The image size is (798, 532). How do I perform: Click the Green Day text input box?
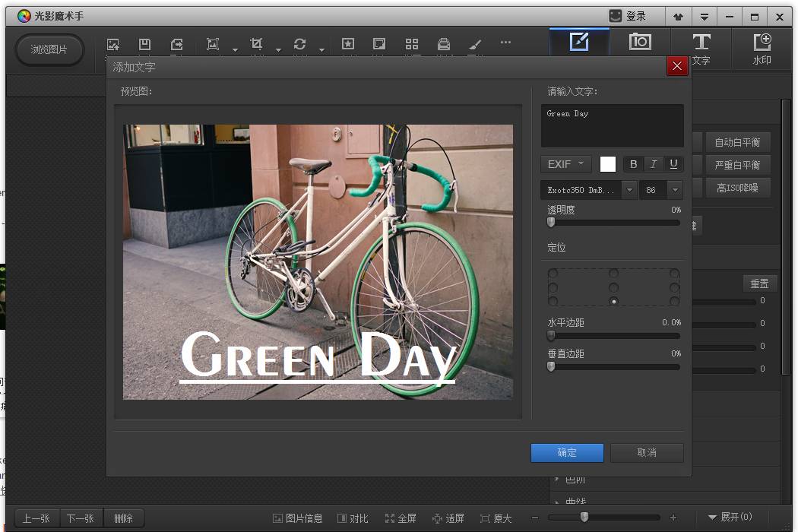point(612,125)
